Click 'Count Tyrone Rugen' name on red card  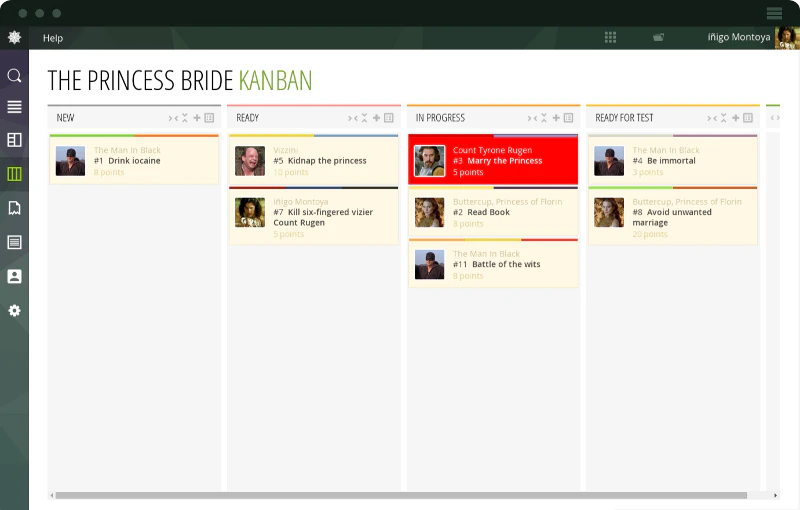(x=492, y=150)
